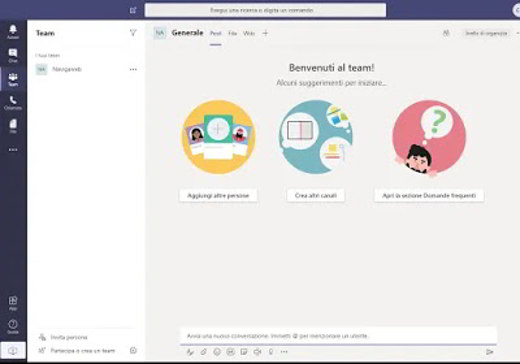
Task: Click the attach paperclip icon
Action: click(204, 352)
